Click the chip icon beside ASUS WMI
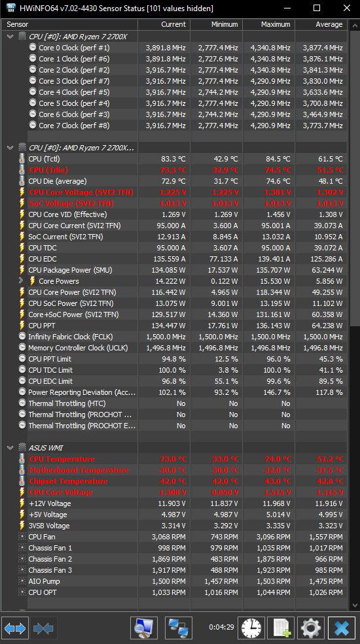The width and height of the screenshot is (360, 644). pos(22,447)
